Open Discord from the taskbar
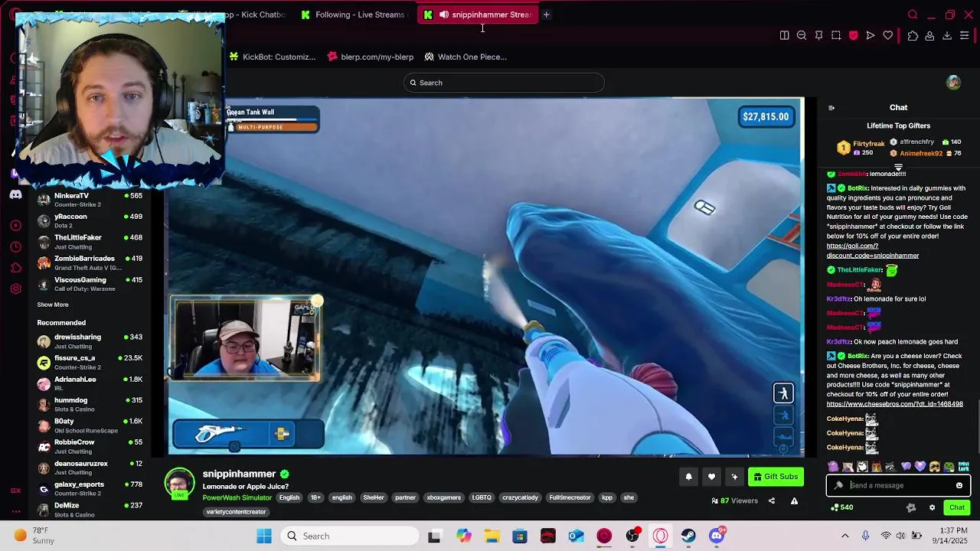 (x=717, y=536)
